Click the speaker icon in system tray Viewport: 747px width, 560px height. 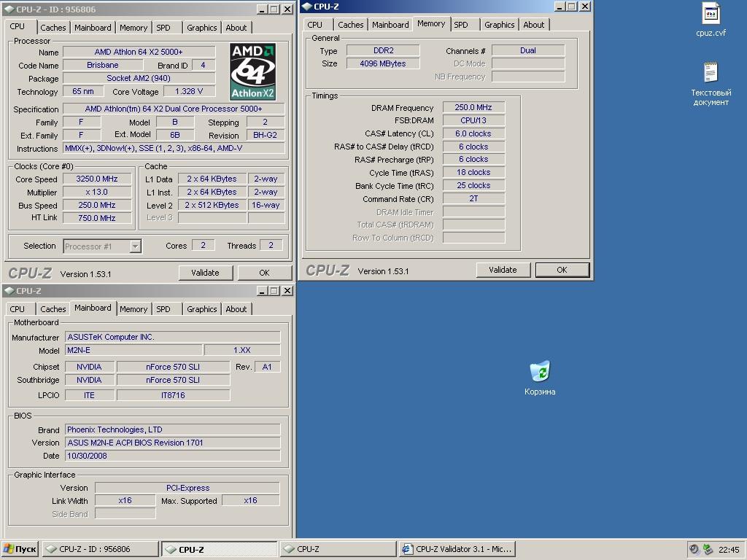point(694,549)
